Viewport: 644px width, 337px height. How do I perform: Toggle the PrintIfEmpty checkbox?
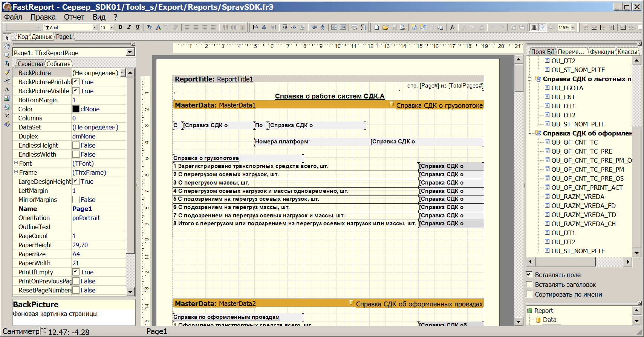pos(76,272)
